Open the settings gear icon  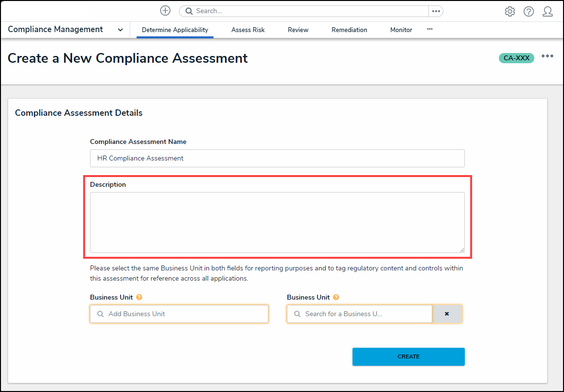(510, 12)
